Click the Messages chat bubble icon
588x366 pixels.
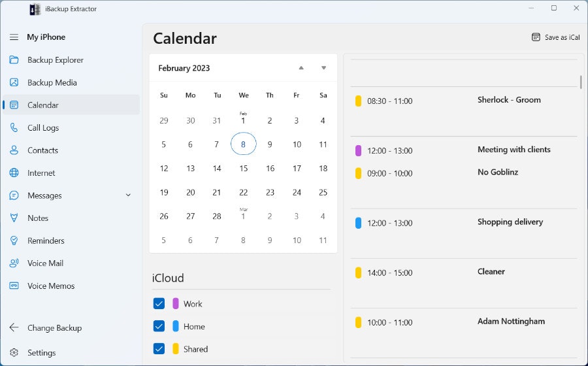point(14,195)
